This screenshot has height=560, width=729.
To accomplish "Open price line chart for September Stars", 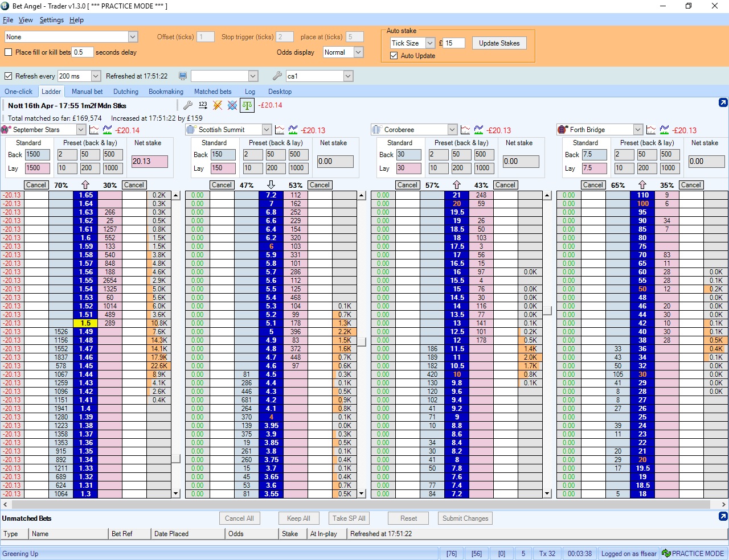I will 94,130.
